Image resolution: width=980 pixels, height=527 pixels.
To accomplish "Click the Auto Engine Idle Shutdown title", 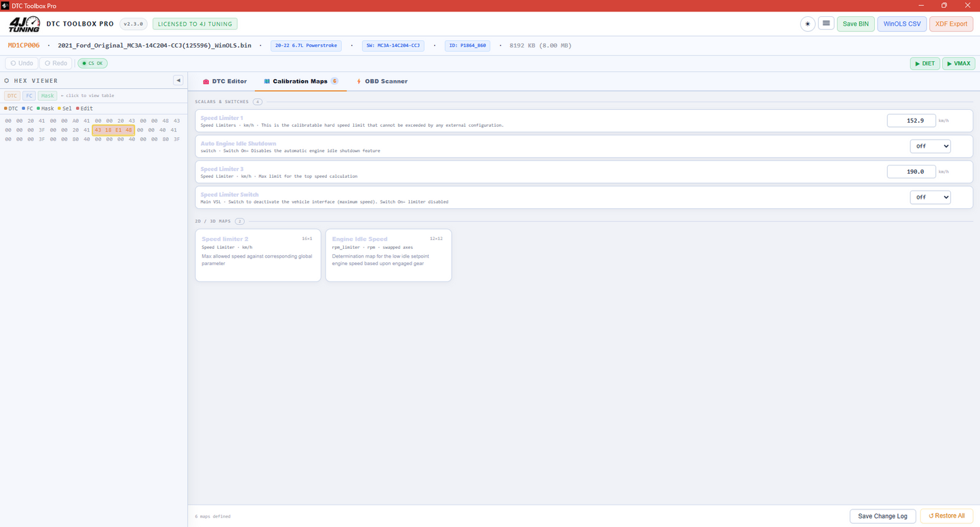I will click(x=238, y=144).
